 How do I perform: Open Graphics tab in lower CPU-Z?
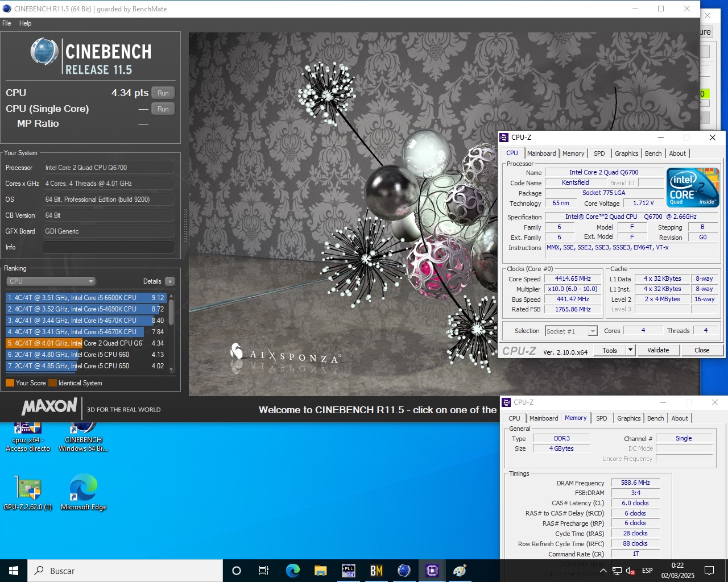(629, 418)
